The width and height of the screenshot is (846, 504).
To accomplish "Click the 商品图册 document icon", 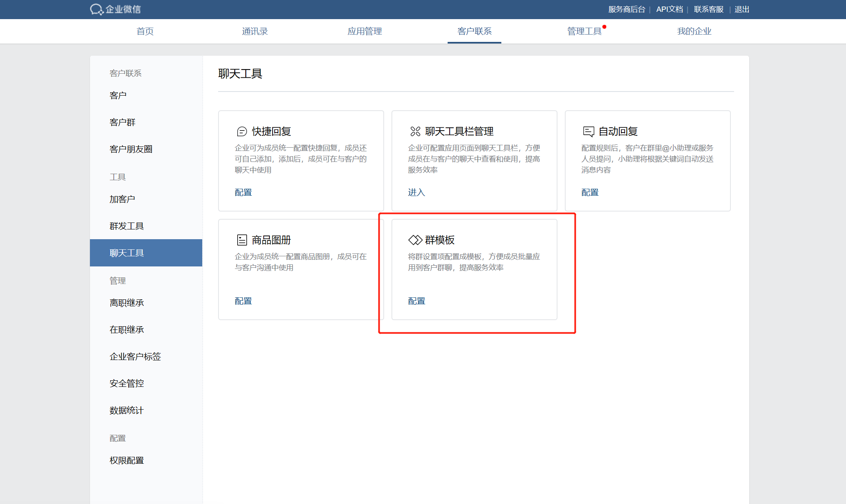I will click(242, 240).
